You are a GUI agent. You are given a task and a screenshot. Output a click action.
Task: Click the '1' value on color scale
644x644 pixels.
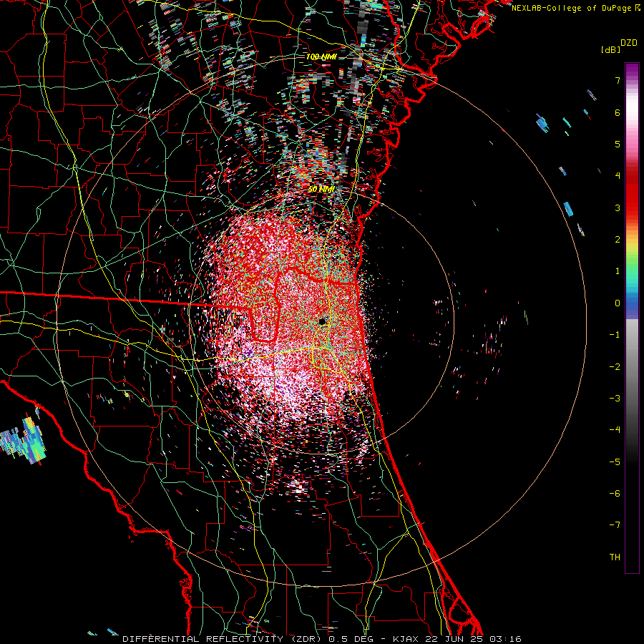(618, 271)
